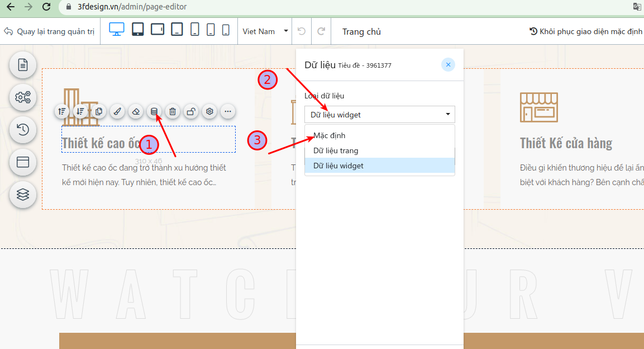Screen dimensions: 644x349
Task: Toggle the widget lock icon
Action: click(x=191, y=111)
